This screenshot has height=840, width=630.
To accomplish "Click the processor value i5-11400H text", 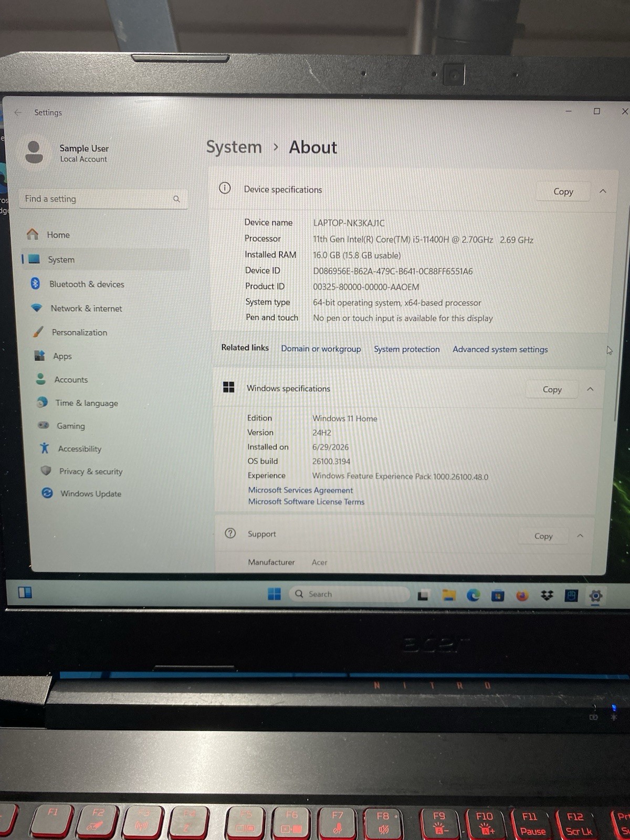I will point(423,239).
